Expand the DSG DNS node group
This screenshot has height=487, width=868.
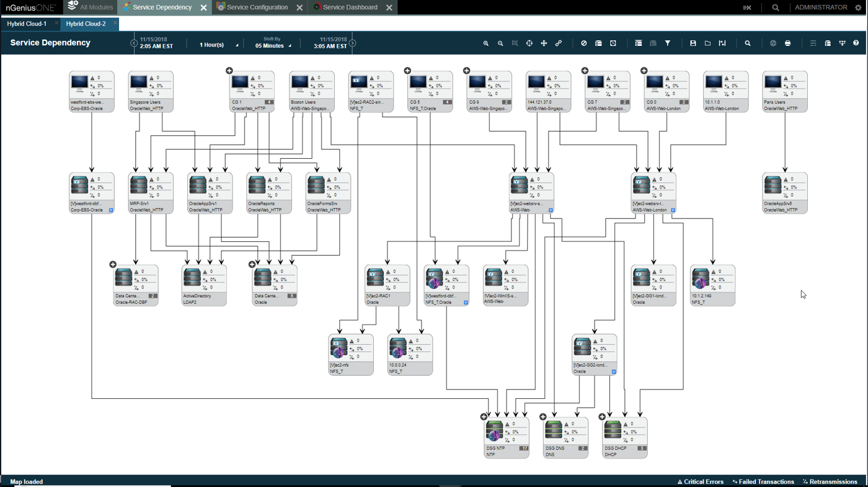[x=543, y=417]
